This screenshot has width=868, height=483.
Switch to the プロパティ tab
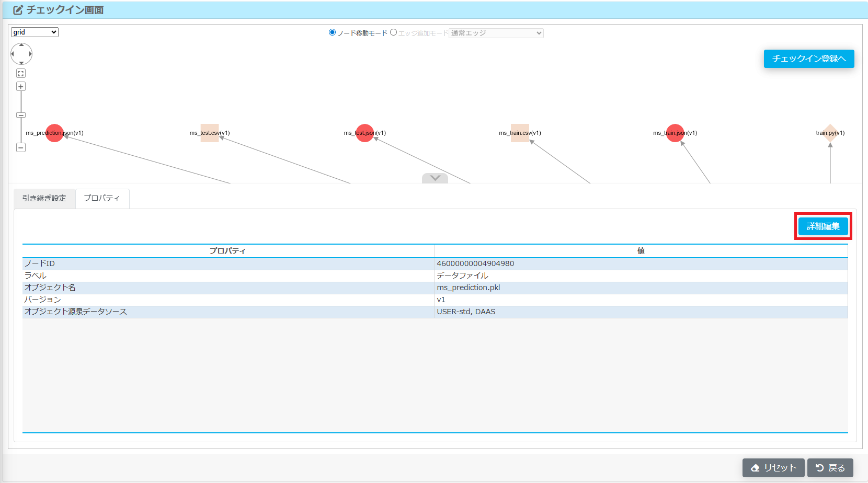point(102,198)
